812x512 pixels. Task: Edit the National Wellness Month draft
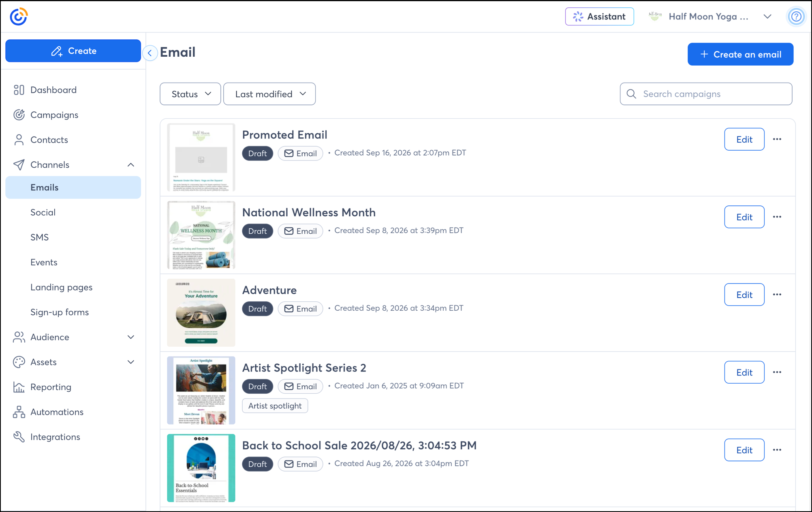[744, 217]
